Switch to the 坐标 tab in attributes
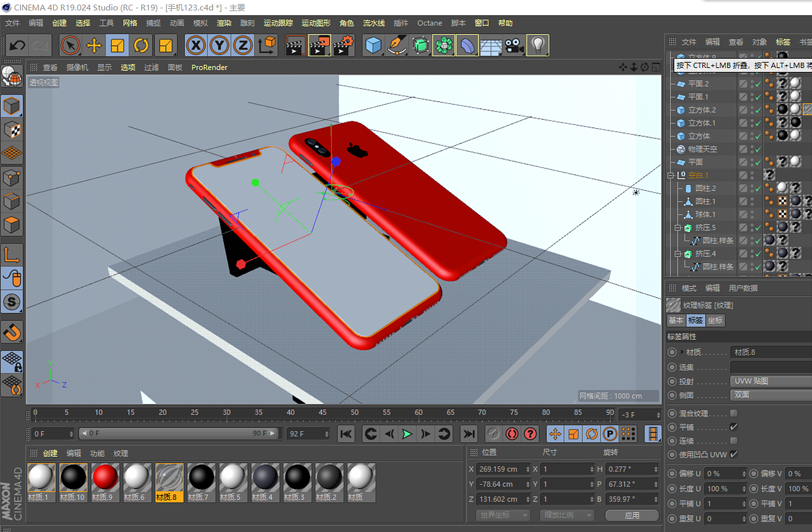 (716, 321)
